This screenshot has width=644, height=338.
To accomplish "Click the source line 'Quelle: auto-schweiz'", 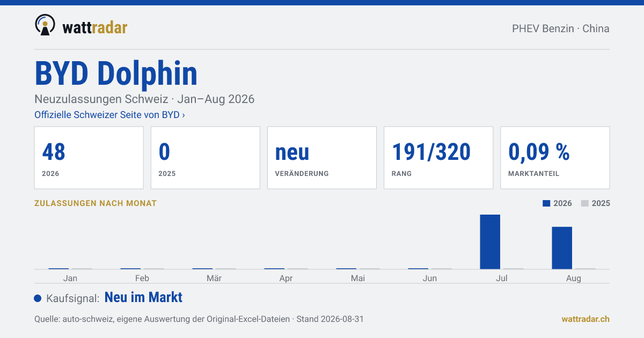I will click(199, 319).
